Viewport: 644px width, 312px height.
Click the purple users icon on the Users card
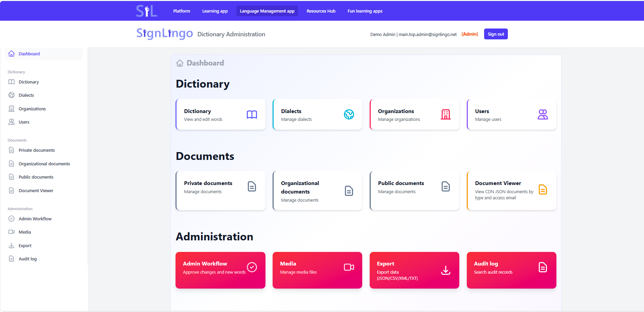(x=543, y=114)
